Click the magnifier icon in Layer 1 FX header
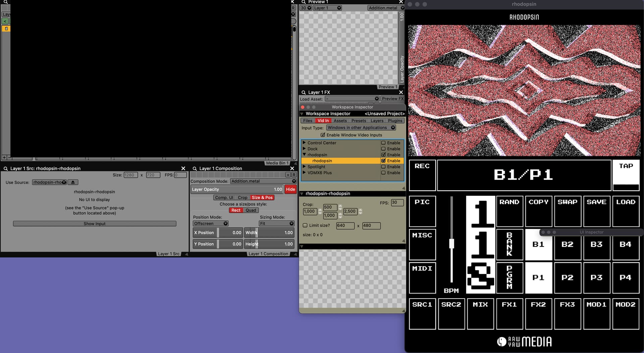 click(x=304, y=92)
